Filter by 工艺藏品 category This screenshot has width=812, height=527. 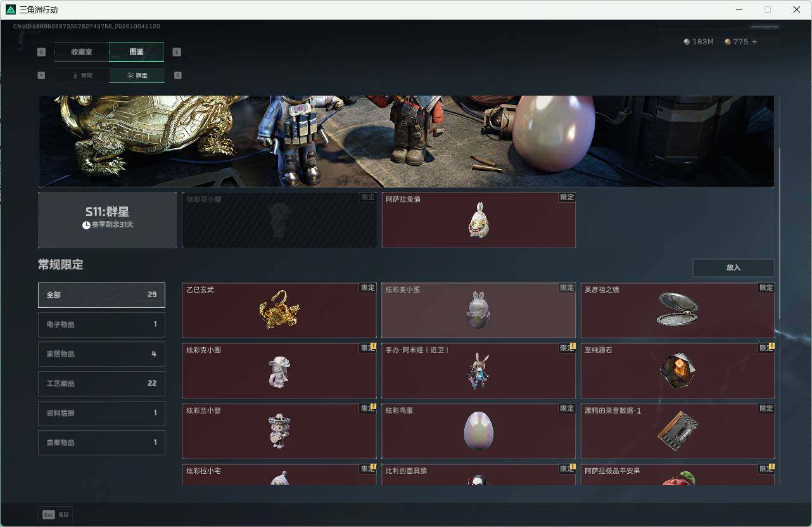[x=101, y=383]
